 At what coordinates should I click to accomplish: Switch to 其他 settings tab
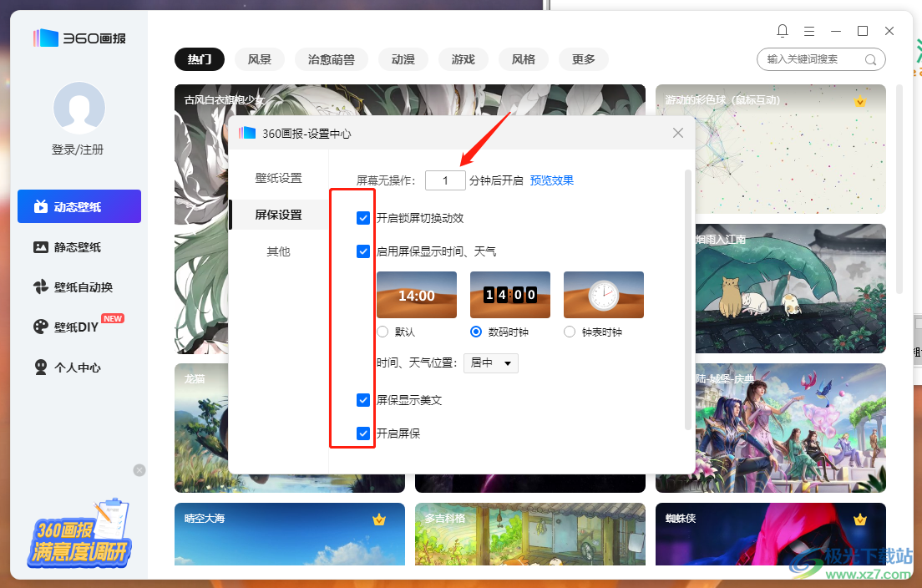tap(279, 251)
